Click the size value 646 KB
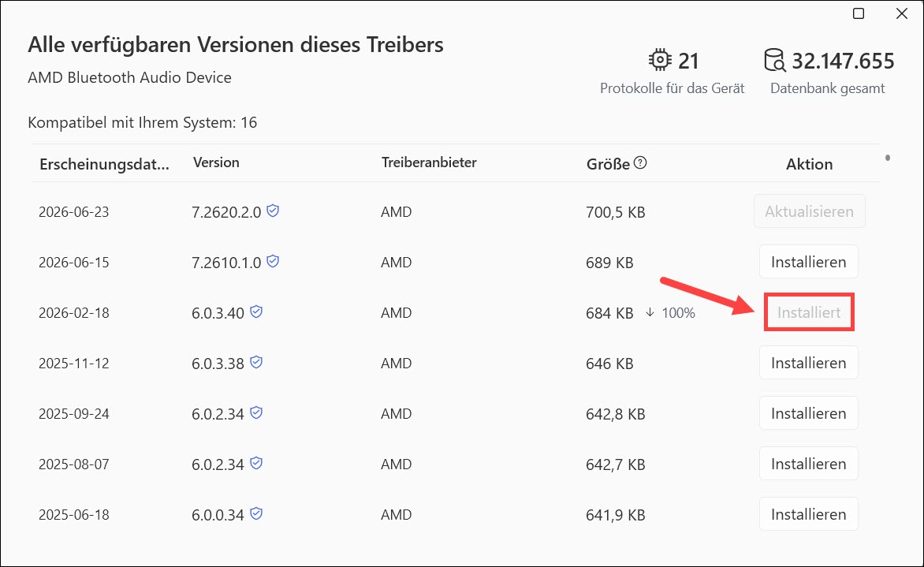 pyautogui.click(x=609, y=364)
